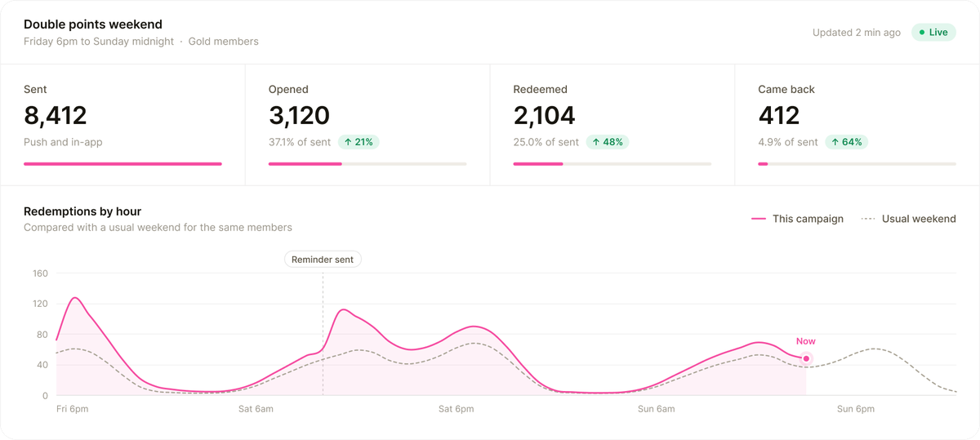Click the Live status badge
Image resolution: width=980 pixels, height=440 pixels.
click(x=933, y=33)
